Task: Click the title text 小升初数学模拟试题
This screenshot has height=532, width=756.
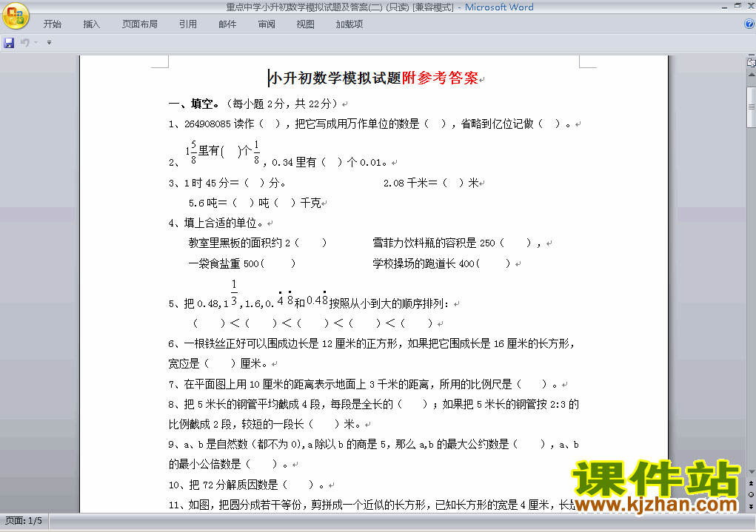Action: (x=335, y=78)
